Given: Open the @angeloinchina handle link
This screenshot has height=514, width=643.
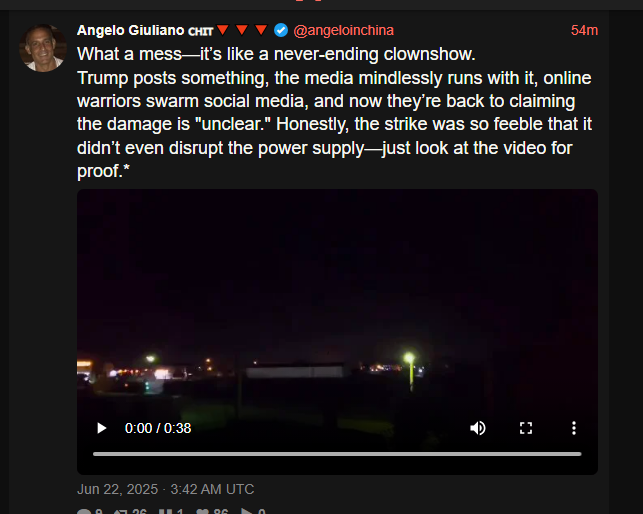Looking at the screenshot, I should 344,30.
